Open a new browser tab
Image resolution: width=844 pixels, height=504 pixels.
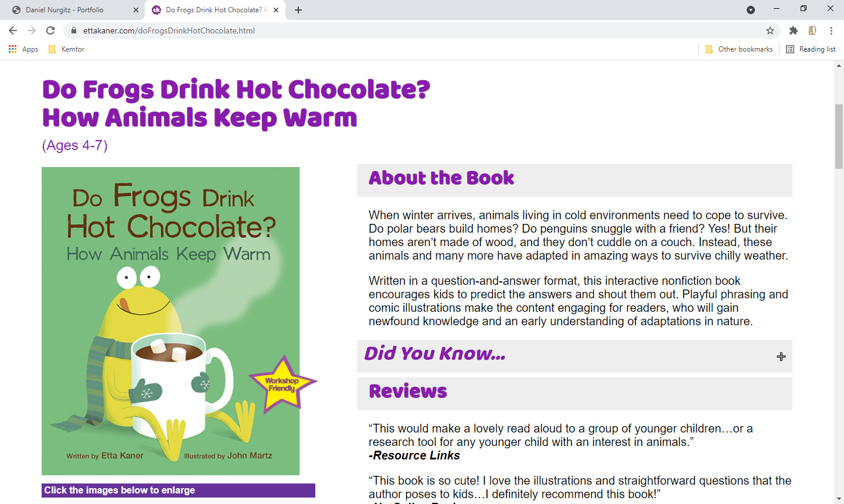click(x=298, y=10)
